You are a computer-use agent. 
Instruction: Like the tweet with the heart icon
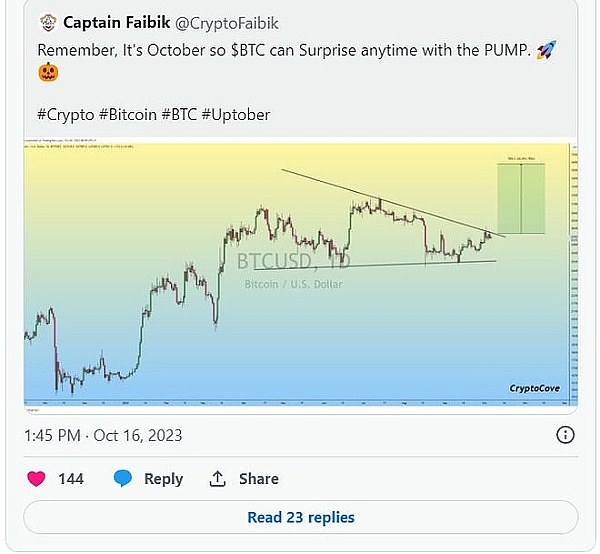(x=37, y=479)
